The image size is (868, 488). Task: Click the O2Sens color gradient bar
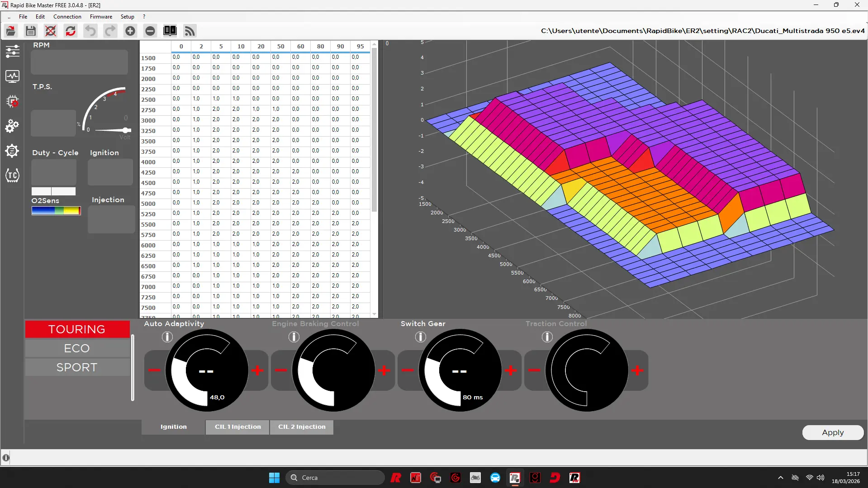(x=56, y=211)
